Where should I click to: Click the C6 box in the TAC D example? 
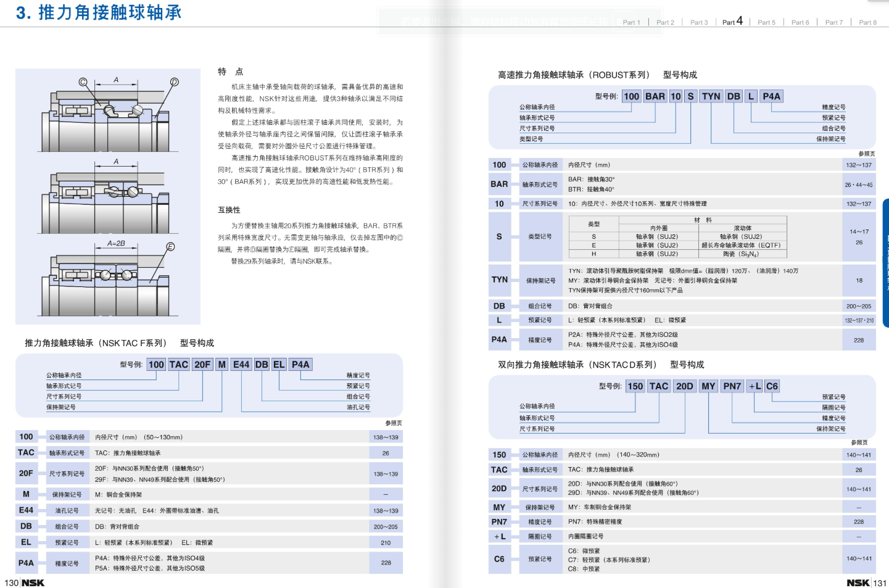click(772, 386)
